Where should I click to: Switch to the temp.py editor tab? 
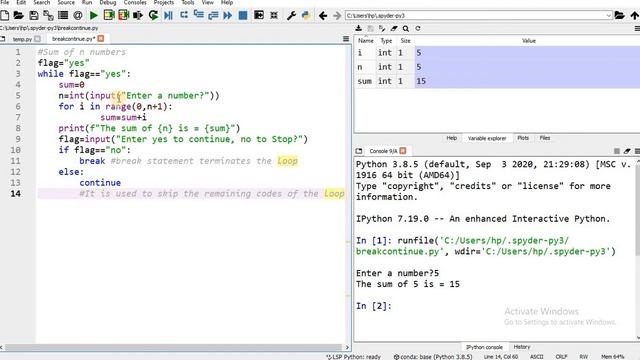[22, 39]
